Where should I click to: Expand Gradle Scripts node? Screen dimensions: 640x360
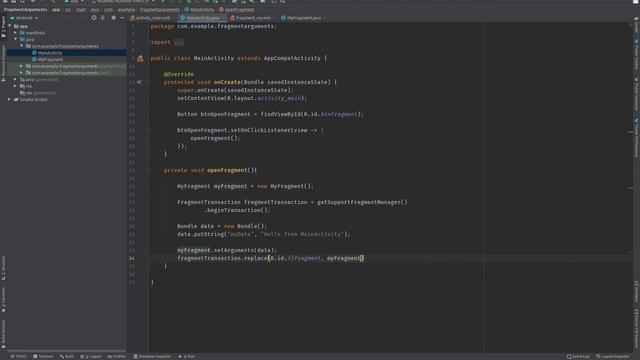(x=10, y=100)
